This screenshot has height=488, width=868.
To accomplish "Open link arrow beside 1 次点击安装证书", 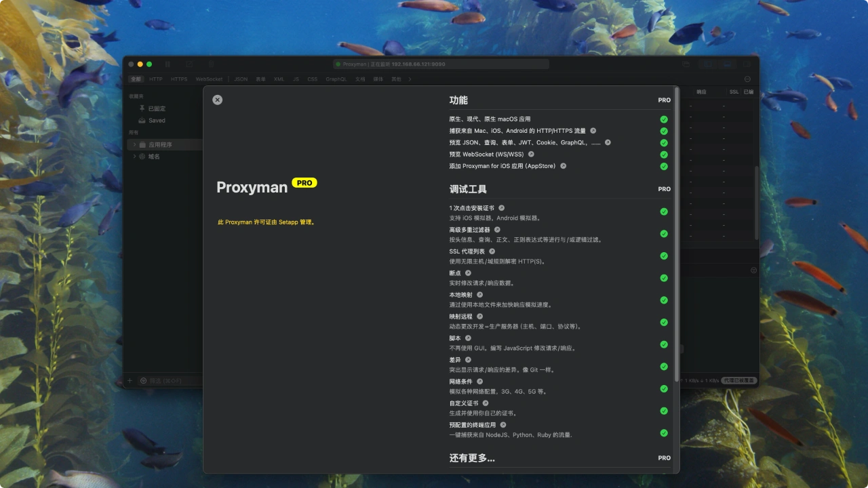I will click(502, 208).
